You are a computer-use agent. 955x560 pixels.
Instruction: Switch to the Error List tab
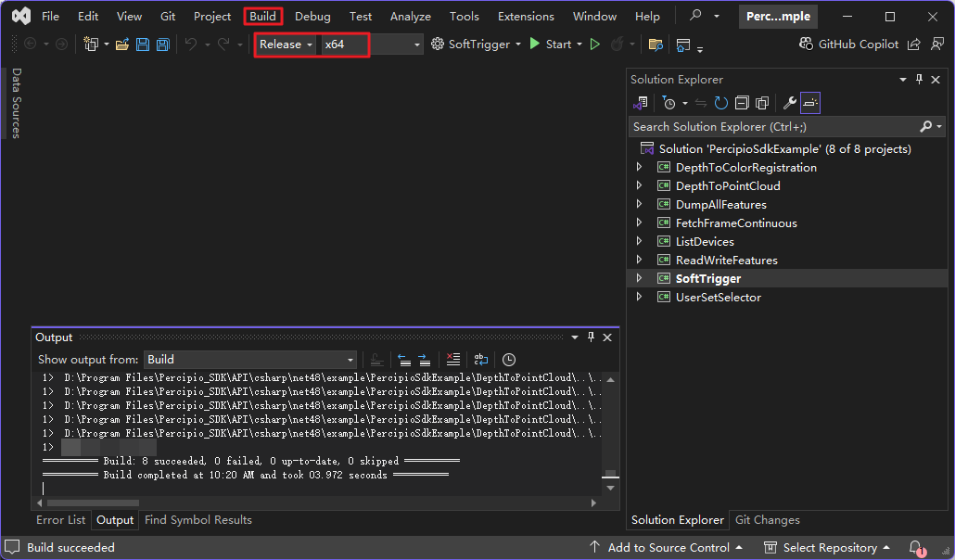click(61, 520)
